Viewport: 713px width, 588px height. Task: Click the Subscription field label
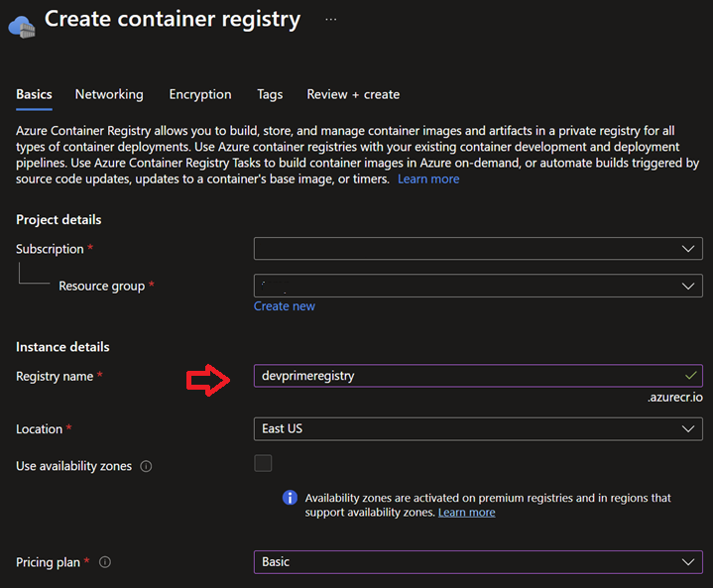(50, 249)
